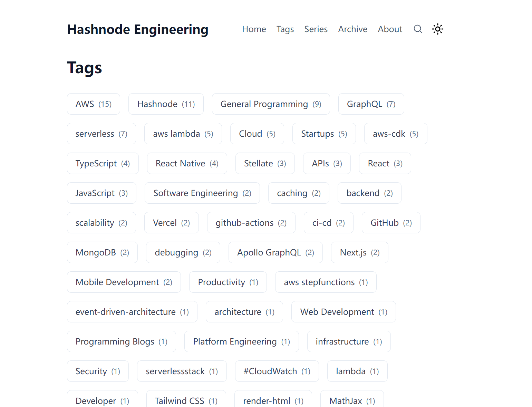
Task: Open the Stellate (3) tag
Action: 265,163
